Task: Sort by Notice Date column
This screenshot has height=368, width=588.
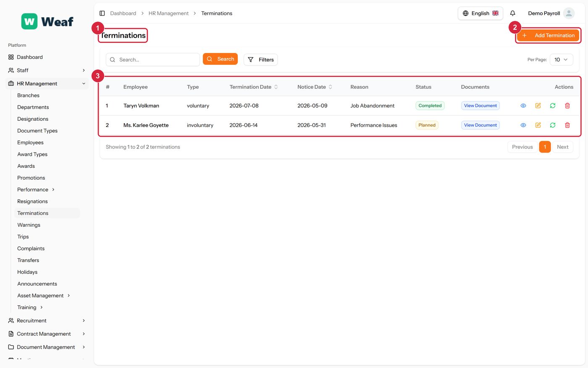Action: coord(315,87)
